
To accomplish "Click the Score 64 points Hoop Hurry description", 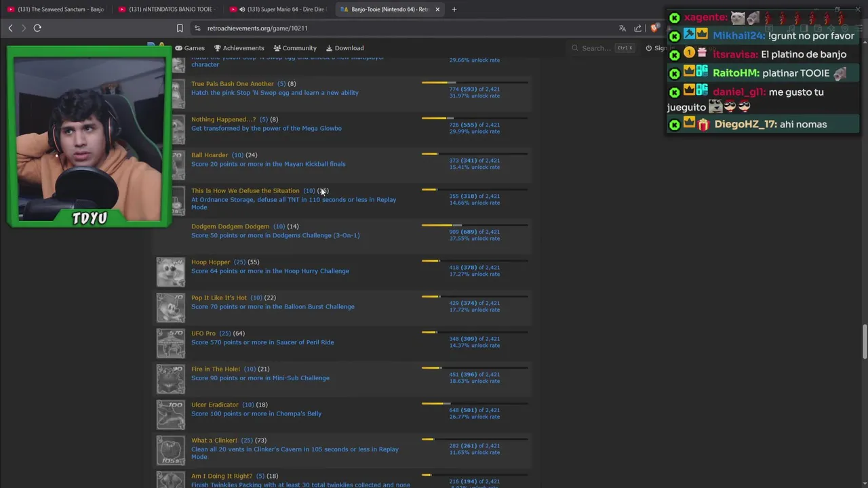I will [x=270, y=271].
